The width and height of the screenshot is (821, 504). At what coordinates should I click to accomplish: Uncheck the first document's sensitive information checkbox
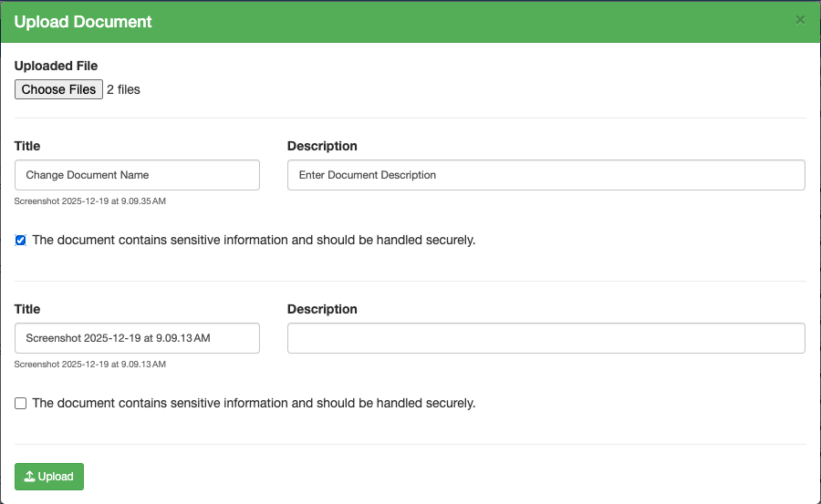coord(21,241)
